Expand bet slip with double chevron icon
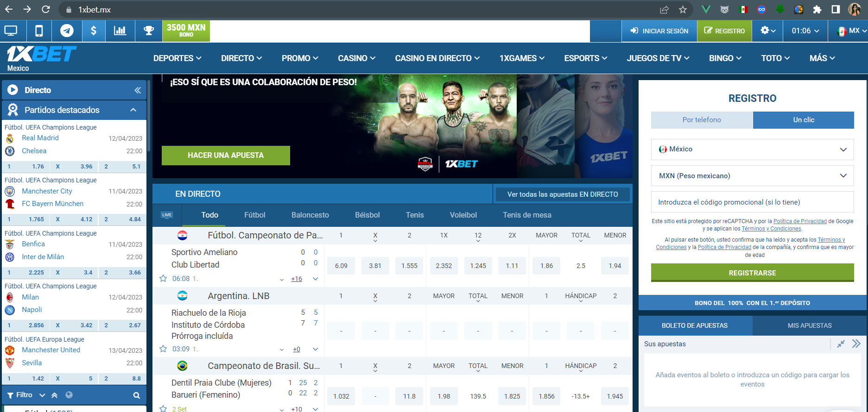 tap(856, 343)
